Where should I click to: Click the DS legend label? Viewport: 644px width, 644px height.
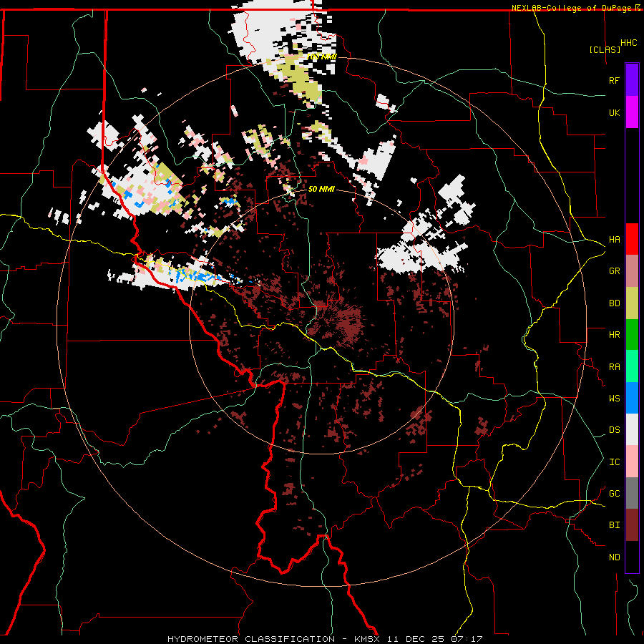click(614, 430)
